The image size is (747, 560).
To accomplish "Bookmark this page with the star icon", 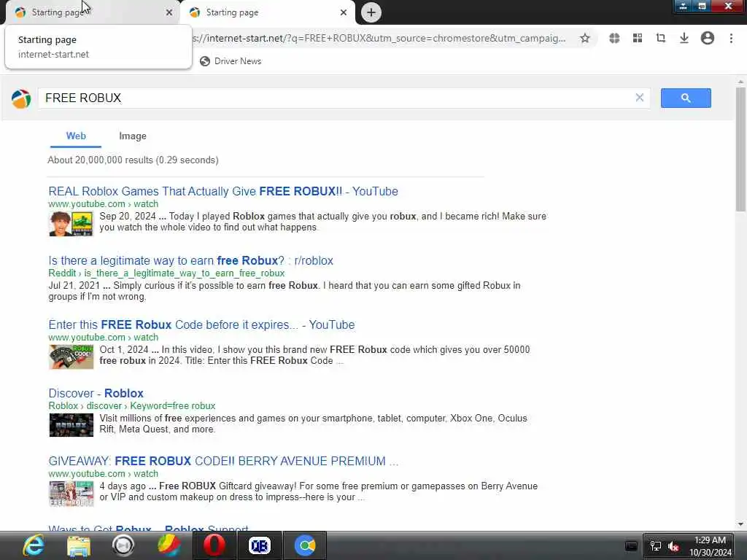I will (585, 38).
